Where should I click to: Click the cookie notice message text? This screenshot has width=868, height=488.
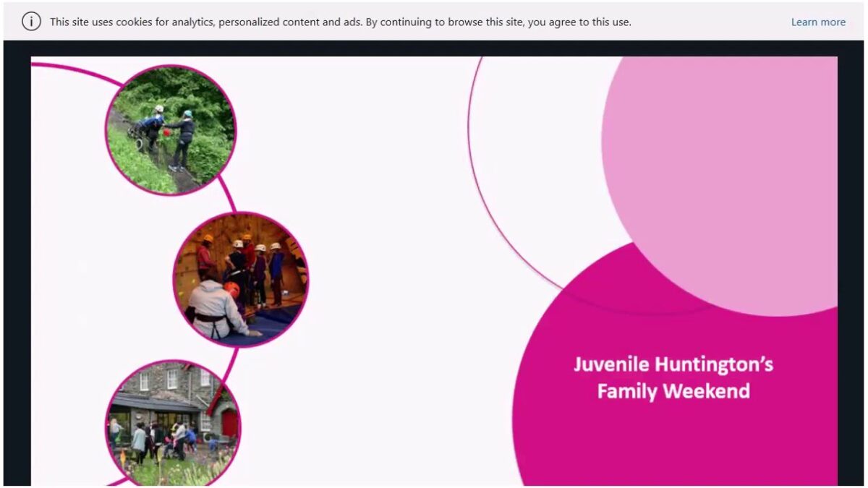341,22
